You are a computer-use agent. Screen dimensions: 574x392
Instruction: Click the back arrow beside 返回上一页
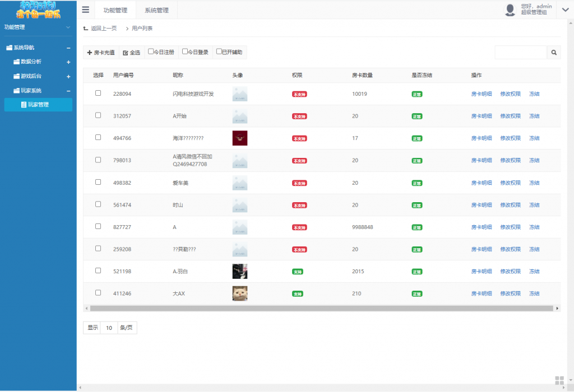(85, 28)
